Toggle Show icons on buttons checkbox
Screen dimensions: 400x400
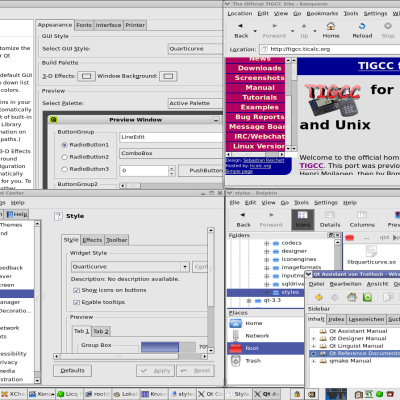(x=76, y=290)
